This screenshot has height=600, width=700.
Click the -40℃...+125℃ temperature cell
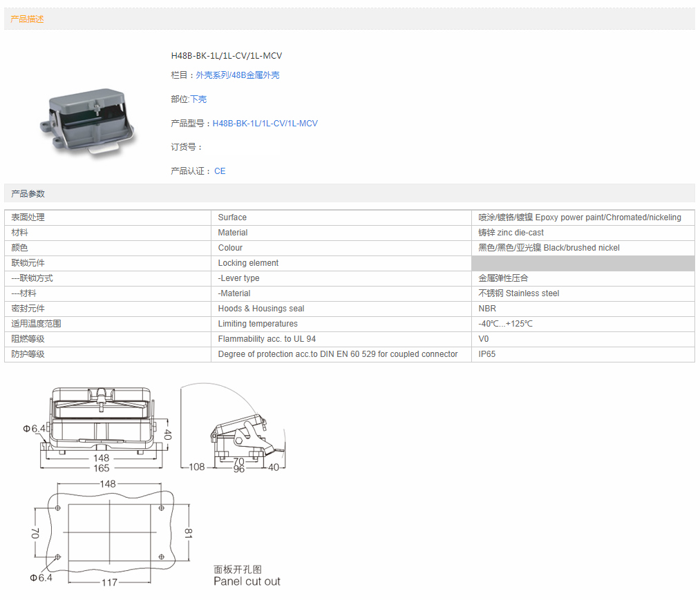505,324
